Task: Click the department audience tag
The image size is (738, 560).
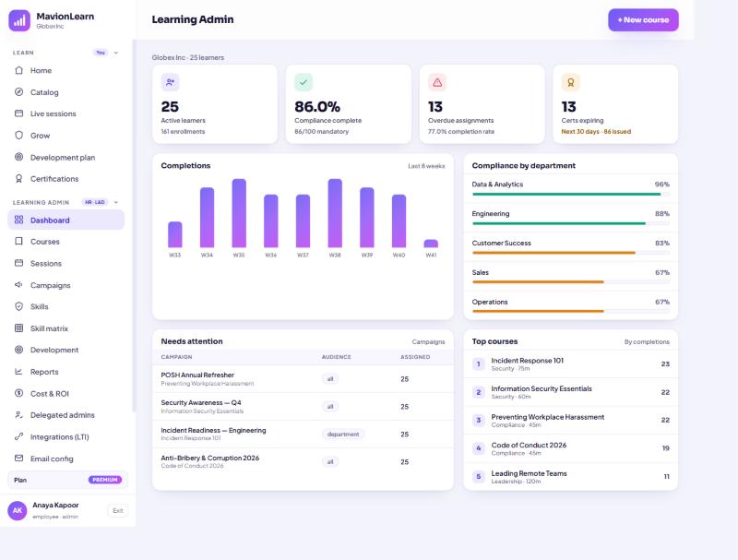Action: pos(343,434)
